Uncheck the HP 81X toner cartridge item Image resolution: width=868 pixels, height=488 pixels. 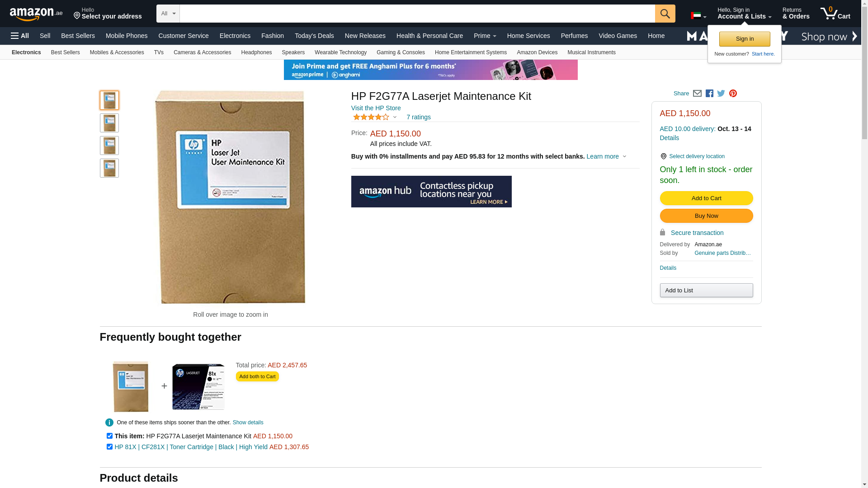point(109,447)
